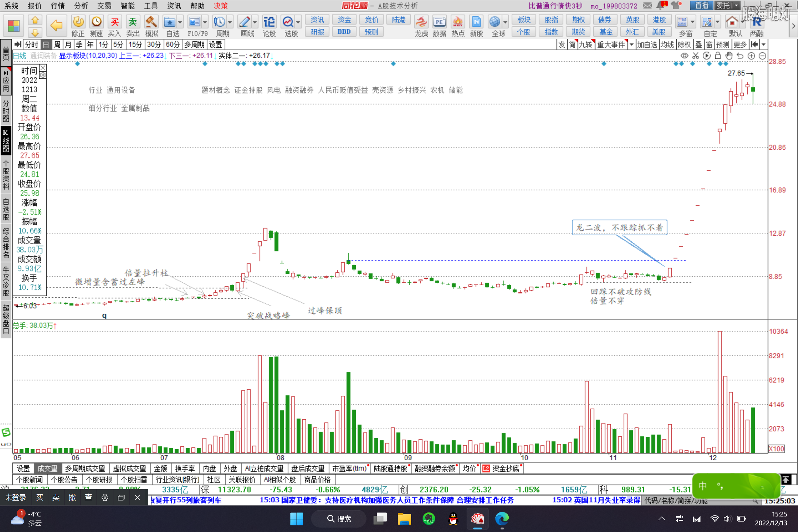The height and width of the screenshot is (532, 798).
Task: Click the 卖出 sell icon
Action: 133,26
